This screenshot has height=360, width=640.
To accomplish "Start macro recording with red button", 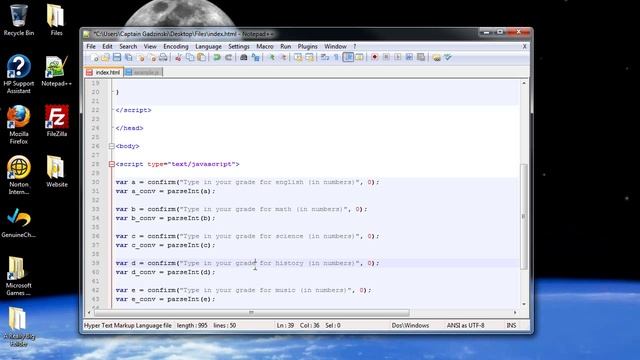I will pyautogui.click(x=374, y=58).
